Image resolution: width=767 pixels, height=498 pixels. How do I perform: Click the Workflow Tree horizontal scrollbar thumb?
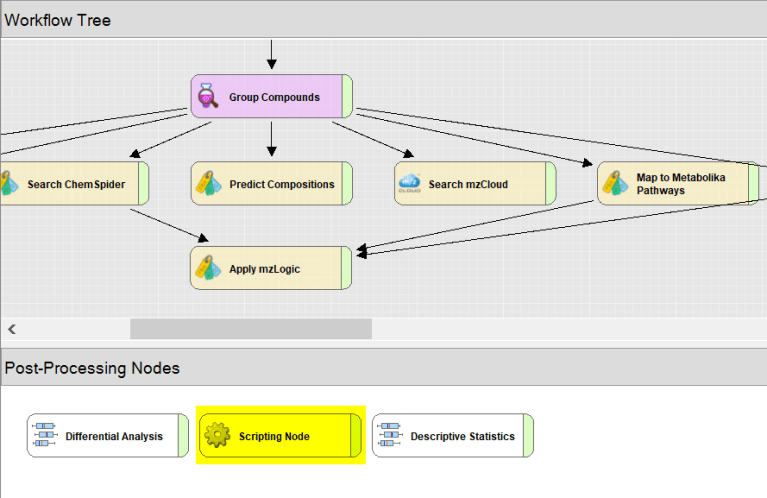[x=251, y=329]
